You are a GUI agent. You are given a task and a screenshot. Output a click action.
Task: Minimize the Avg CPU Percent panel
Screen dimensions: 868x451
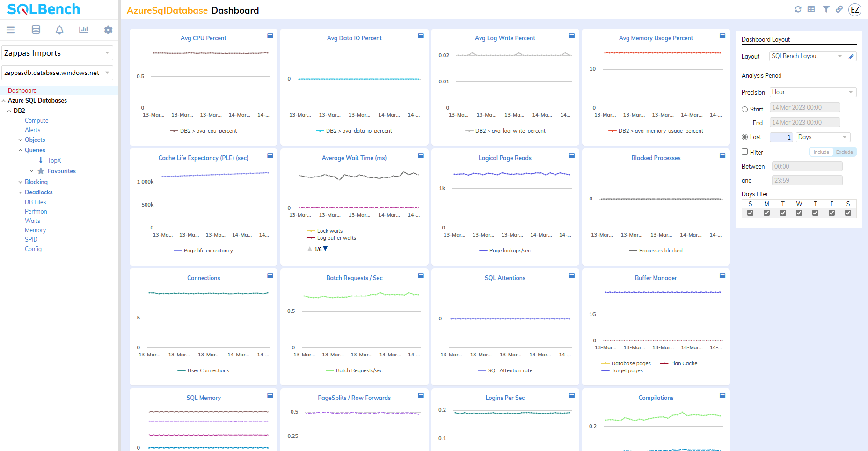[x=270, y=36]
